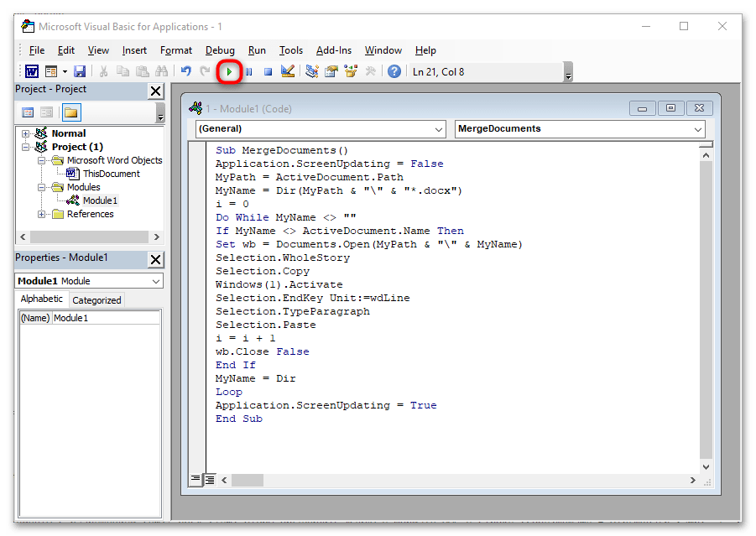Switch to Word via View Microsoft Word icon

[31, 72]
